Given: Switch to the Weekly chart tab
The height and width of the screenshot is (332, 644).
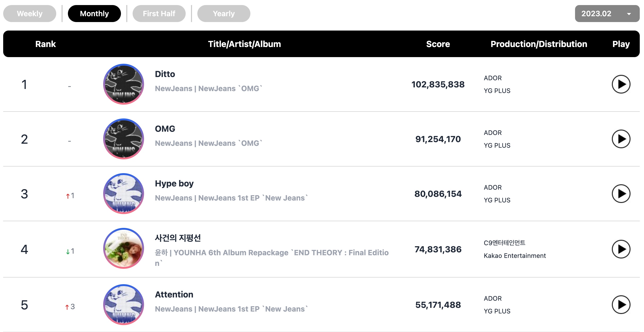Looking at the screenshot, I should [x=30, y=14].
